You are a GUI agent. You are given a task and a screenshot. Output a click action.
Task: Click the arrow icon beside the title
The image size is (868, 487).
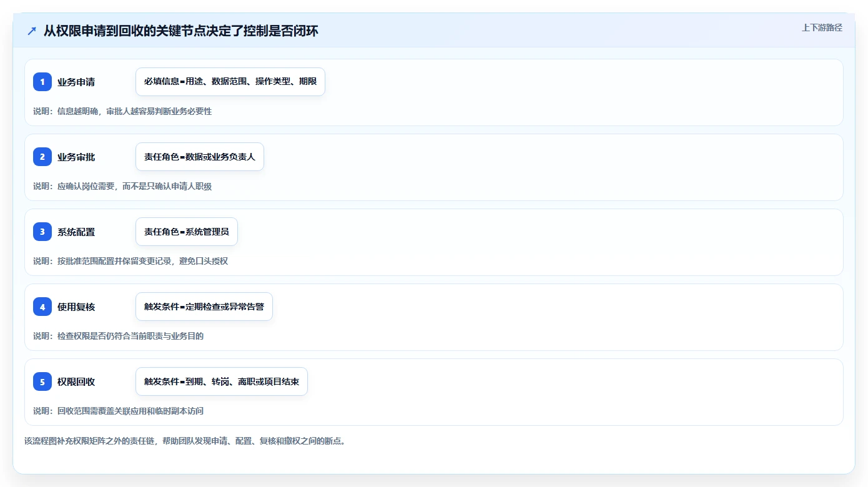tap(32, 31)
